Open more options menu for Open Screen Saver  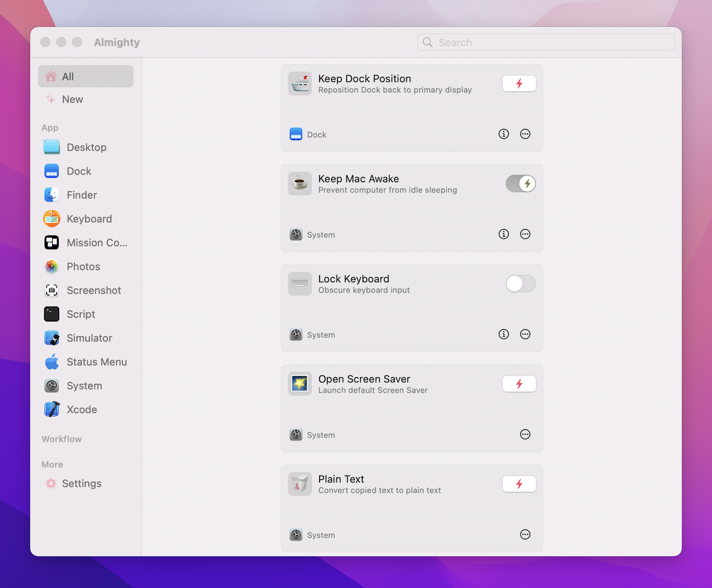(x=525, y=434)
